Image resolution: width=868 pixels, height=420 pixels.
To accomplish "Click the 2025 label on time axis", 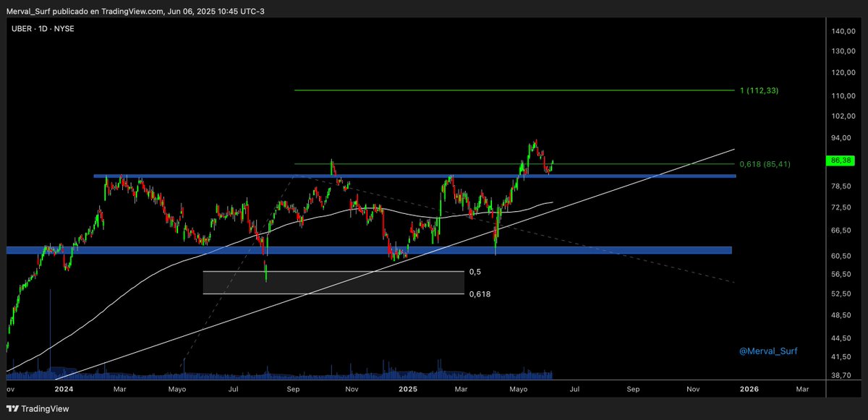I will (408, 389).
